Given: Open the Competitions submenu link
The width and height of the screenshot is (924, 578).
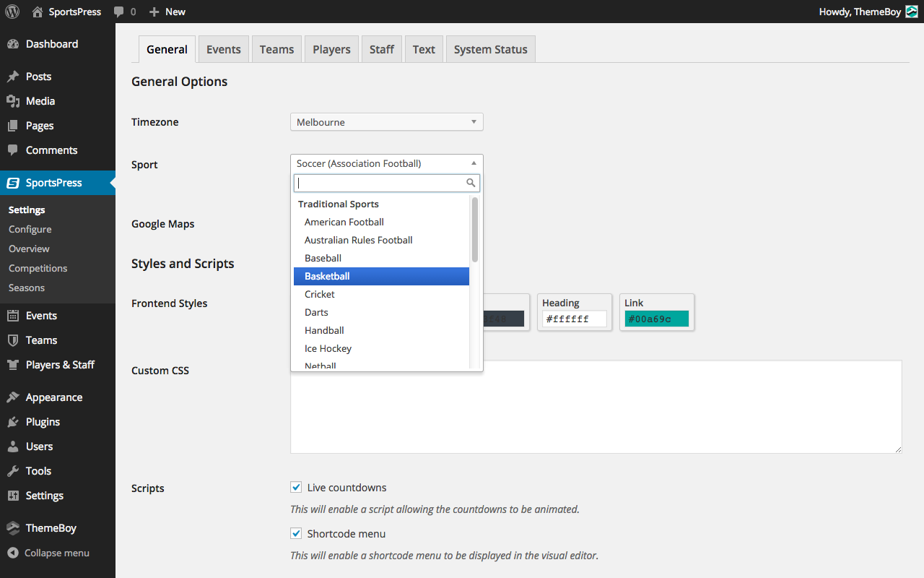Looking at the screenshot, I should point(38,268).
